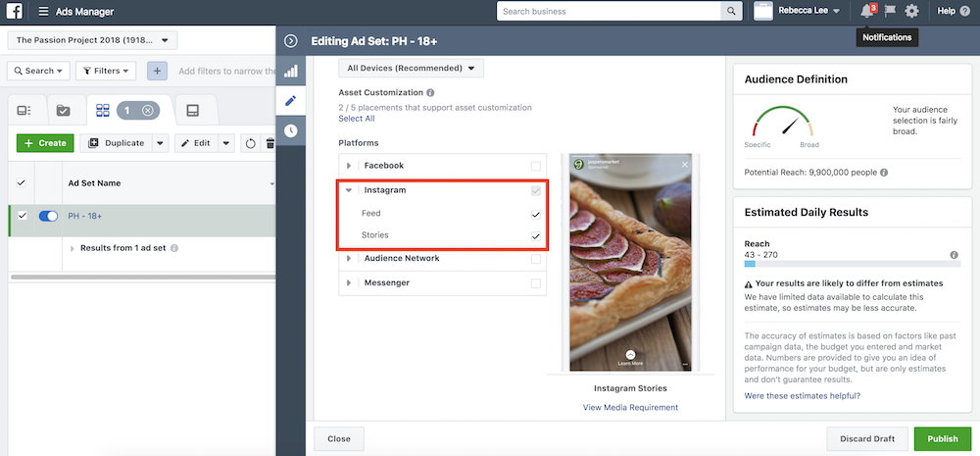Click the Facebook logo icon
The image size is (980, 456).
coord(15,11)
